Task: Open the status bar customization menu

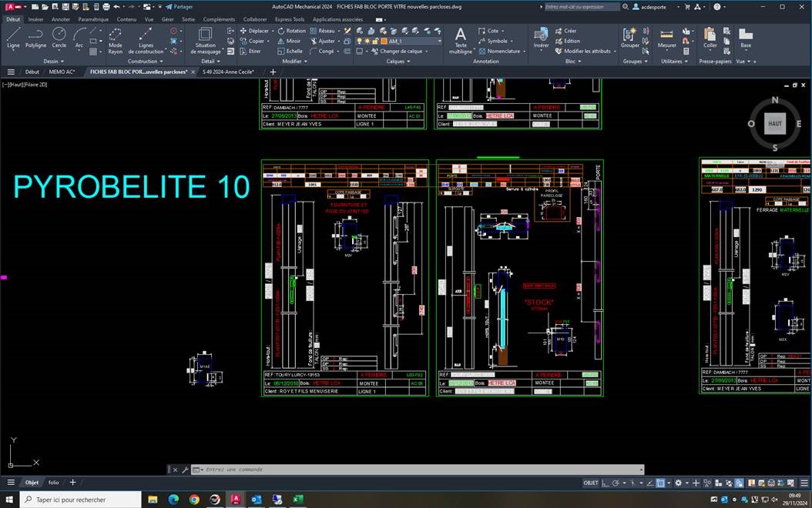Action: point(804,483)
